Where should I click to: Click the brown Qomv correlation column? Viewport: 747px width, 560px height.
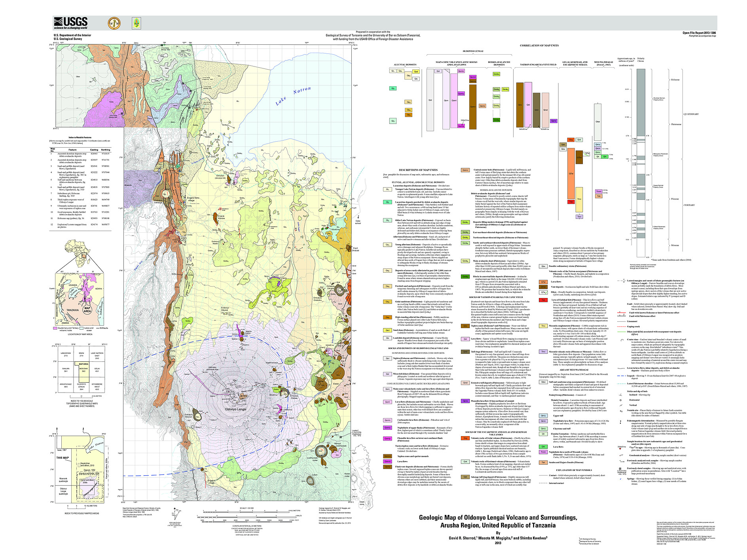click(472, 106)
